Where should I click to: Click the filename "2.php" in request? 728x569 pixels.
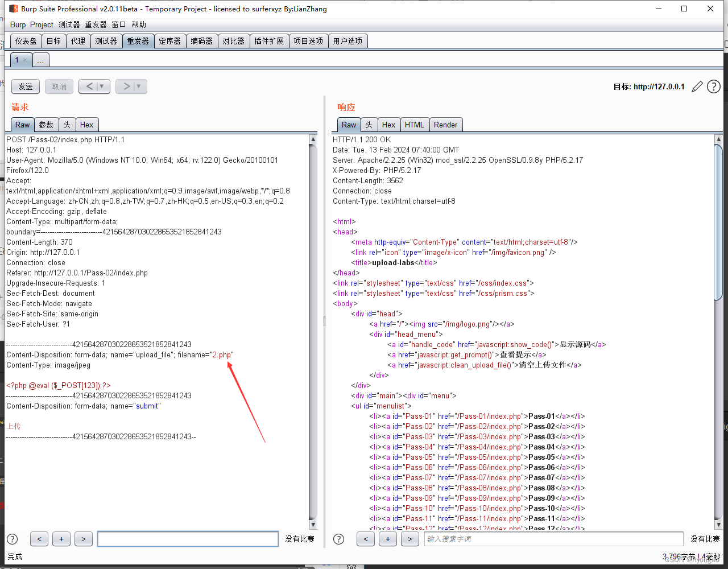pos(222,354)
